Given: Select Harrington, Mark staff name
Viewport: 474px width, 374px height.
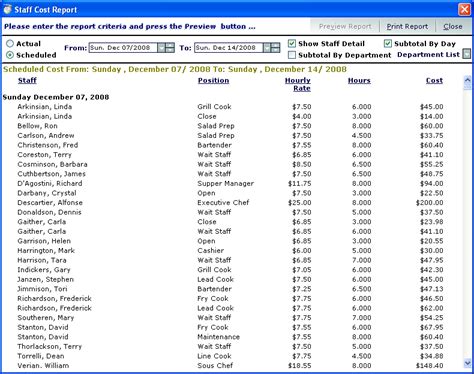Looking at the screenshot, I should pos(46,251).
